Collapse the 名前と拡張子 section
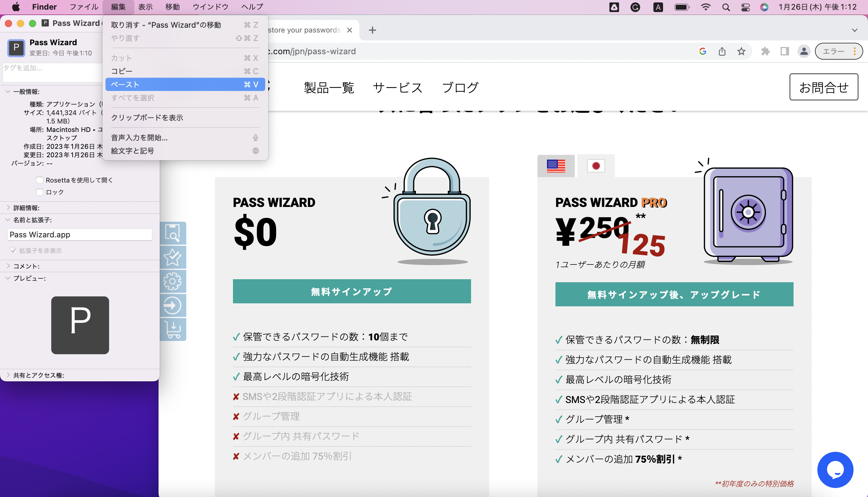The image size is (868, 497). pos(8,220)
